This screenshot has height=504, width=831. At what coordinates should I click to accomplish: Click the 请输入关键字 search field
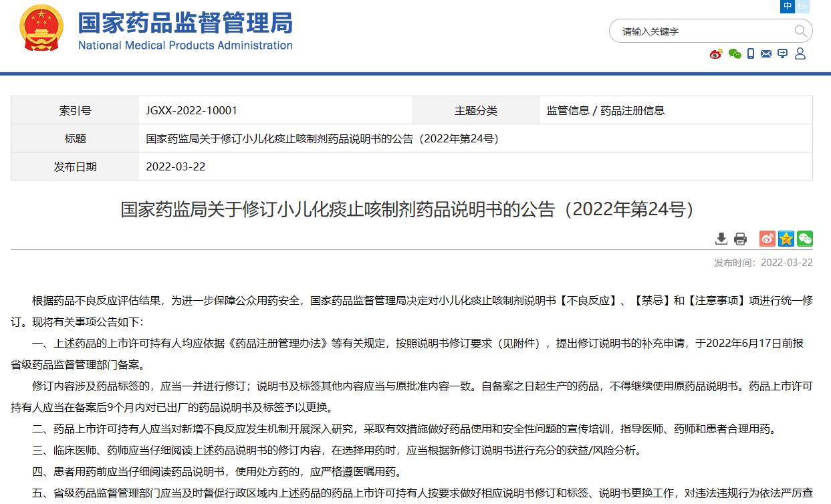[x=702, y=31]
